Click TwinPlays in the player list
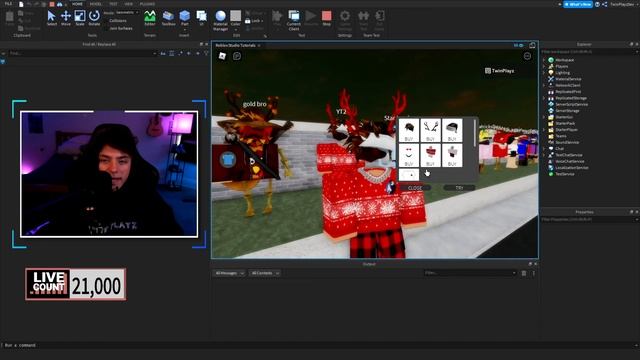 click(x=502, y=71)
